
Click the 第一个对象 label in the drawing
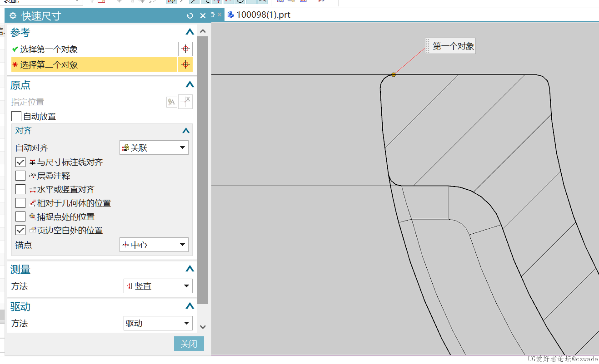pyautogui.click(x=450, y=46)
